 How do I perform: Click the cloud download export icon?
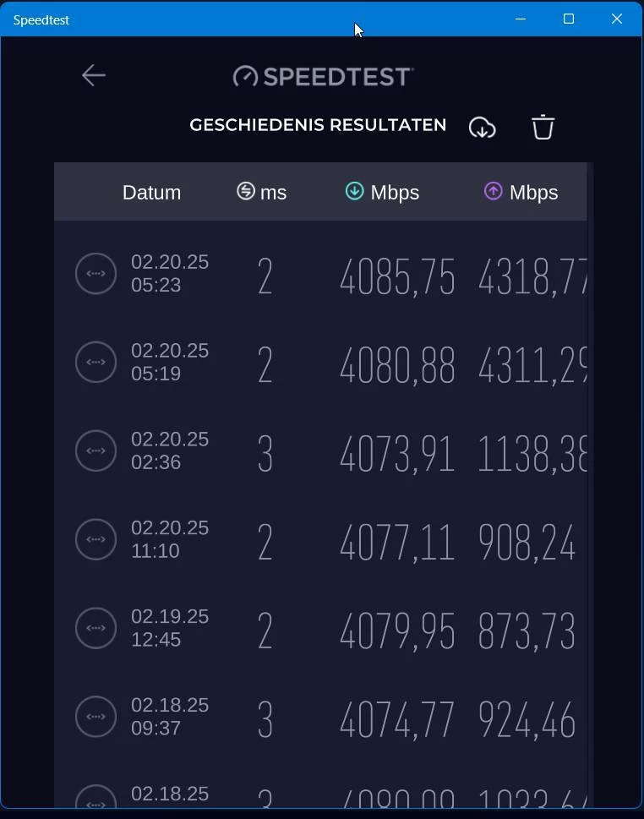click(x=482, y=127)
